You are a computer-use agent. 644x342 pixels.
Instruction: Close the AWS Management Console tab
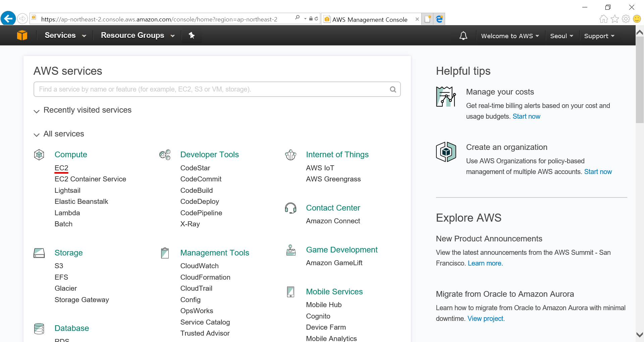[417, 19]
